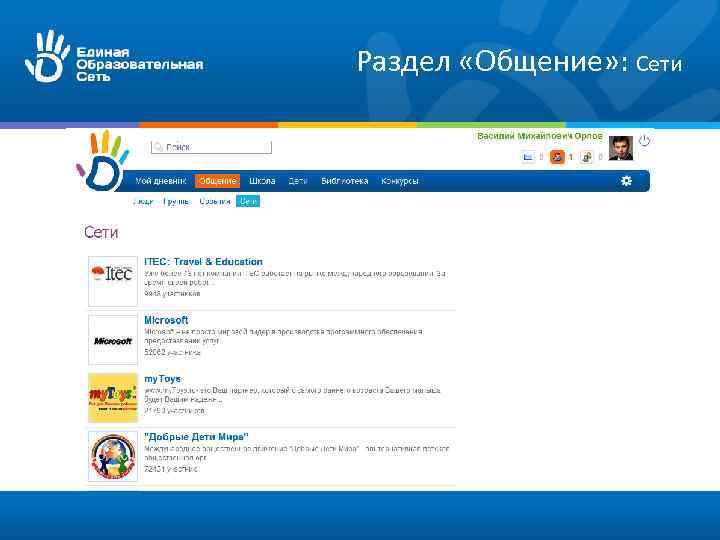
Task: Open the Дети menu item
Action: click(298, 181)
